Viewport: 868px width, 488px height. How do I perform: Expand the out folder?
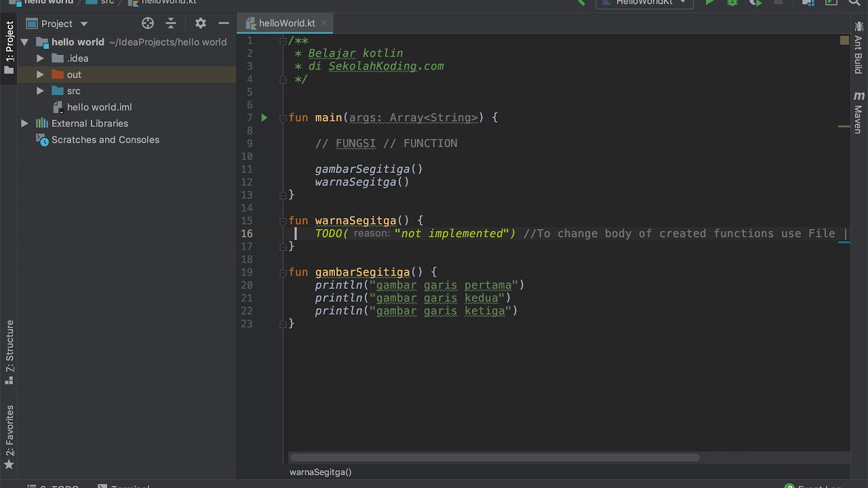coord(40,75)
